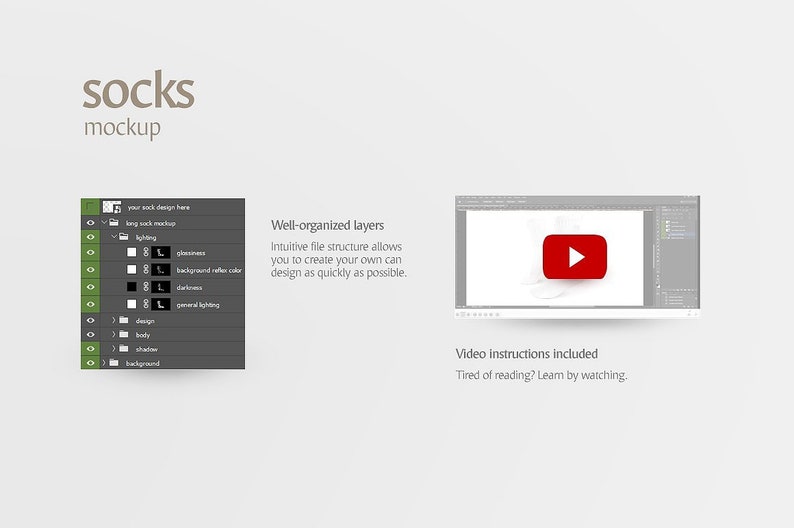794x528 pixels.
Task: Click the glossiness layer's chain link icon
Action: click(146, 252)
